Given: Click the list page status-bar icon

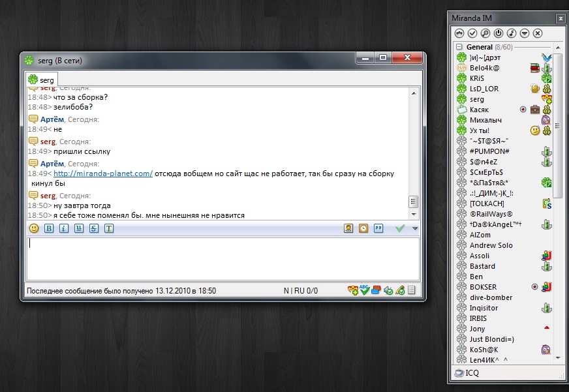Looking at the screenshot, I should (x=412, y=290).
